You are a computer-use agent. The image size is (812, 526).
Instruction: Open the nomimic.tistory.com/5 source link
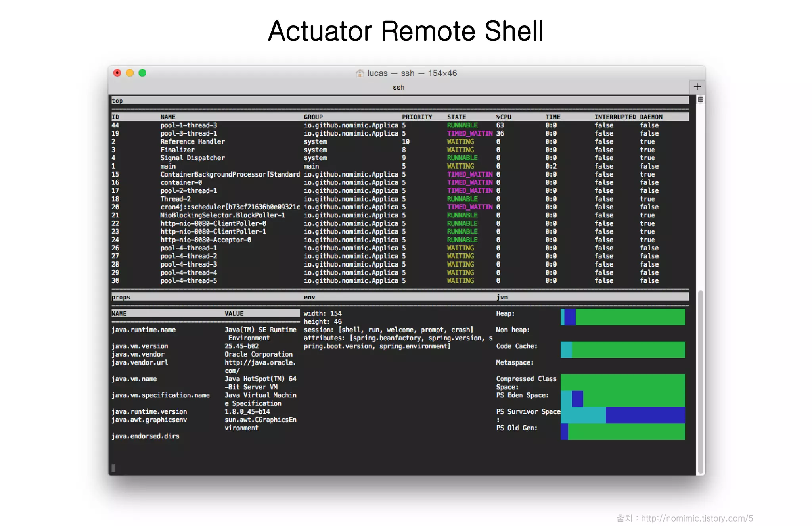697,518
